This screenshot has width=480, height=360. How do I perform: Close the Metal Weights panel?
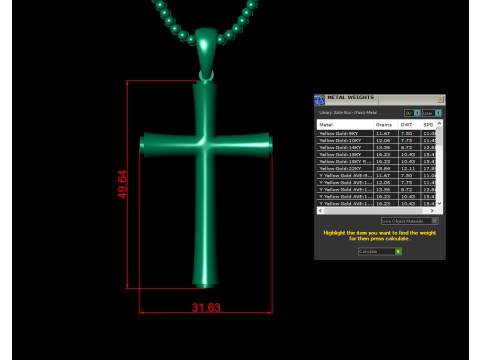click(x=440, y=99)
